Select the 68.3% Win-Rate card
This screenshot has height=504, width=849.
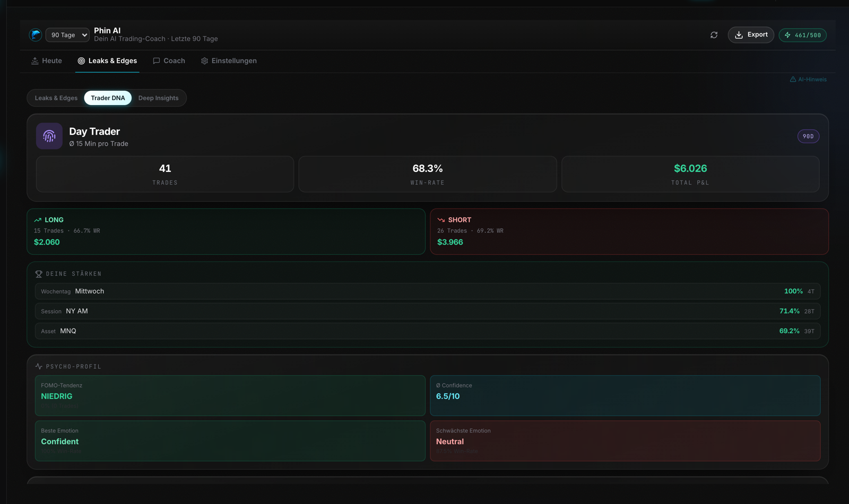[x=428, y=174]
